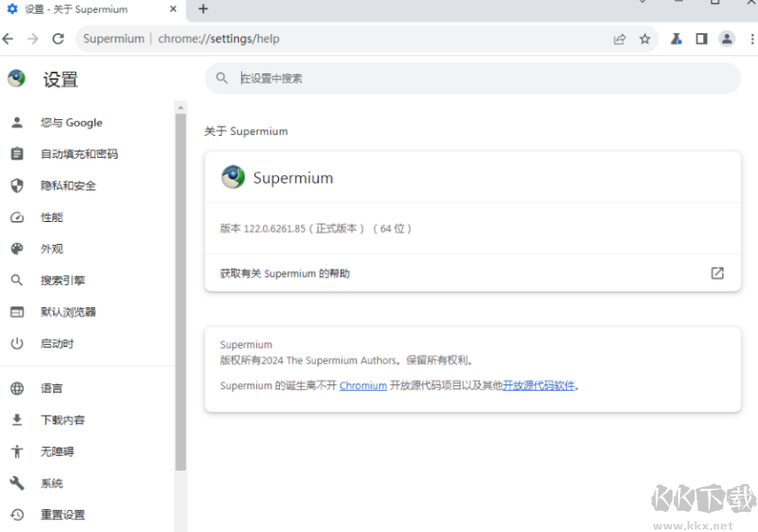
Task: Open 语言 settings section
Action: (x=87, y=389)
